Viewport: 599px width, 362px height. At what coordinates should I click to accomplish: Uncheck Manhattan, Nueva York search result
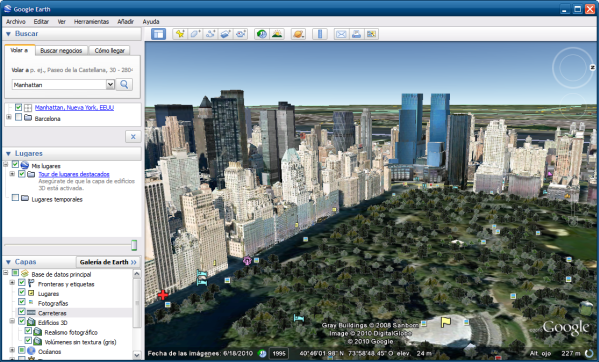click(18, 107)
